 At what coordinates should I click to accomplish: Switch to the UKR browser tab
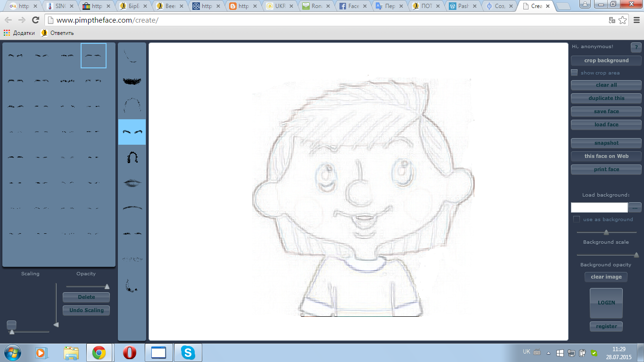[x=277, y=6]
